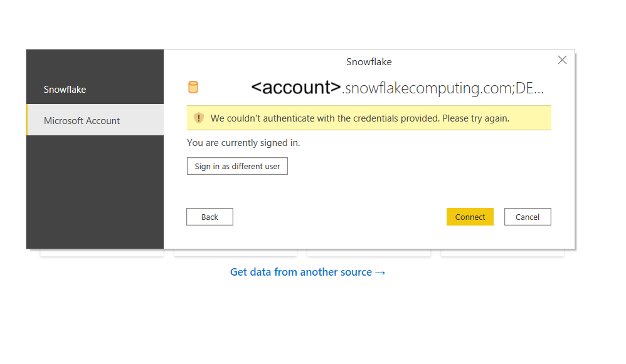Click the third card edge below dialog
This screenshot has height=364, width=626.
point(369,253)
